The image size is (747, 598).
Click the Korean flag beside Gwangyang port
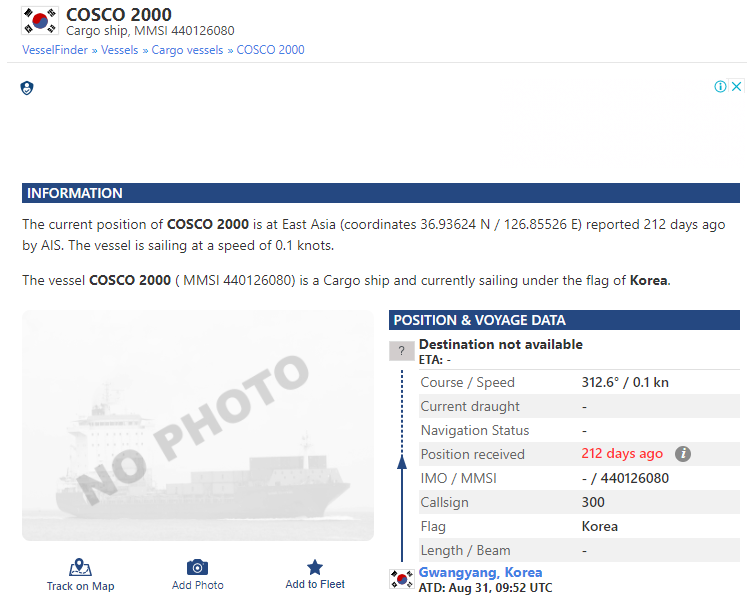pyautogui.click(x=402, y=579)
